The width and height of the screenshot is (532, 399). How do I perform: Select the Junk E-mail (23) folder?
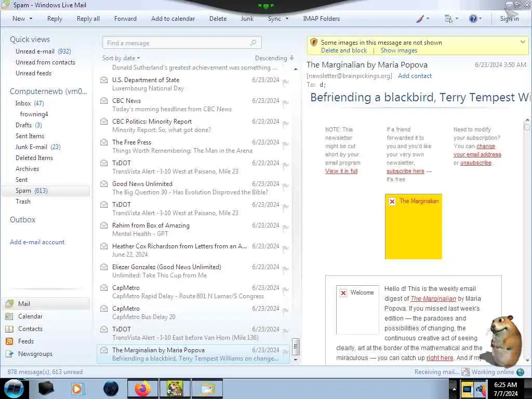(37, 147)
